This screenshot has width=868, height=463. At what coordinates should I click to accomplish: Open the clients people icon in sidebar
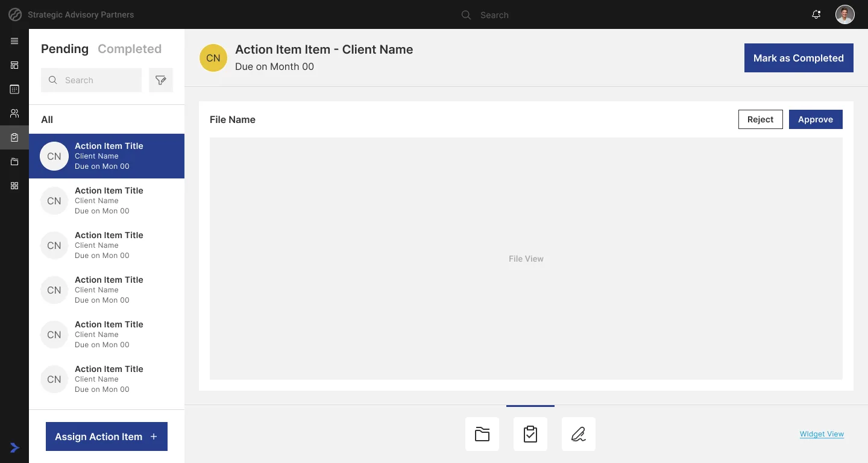pos(14,113)
